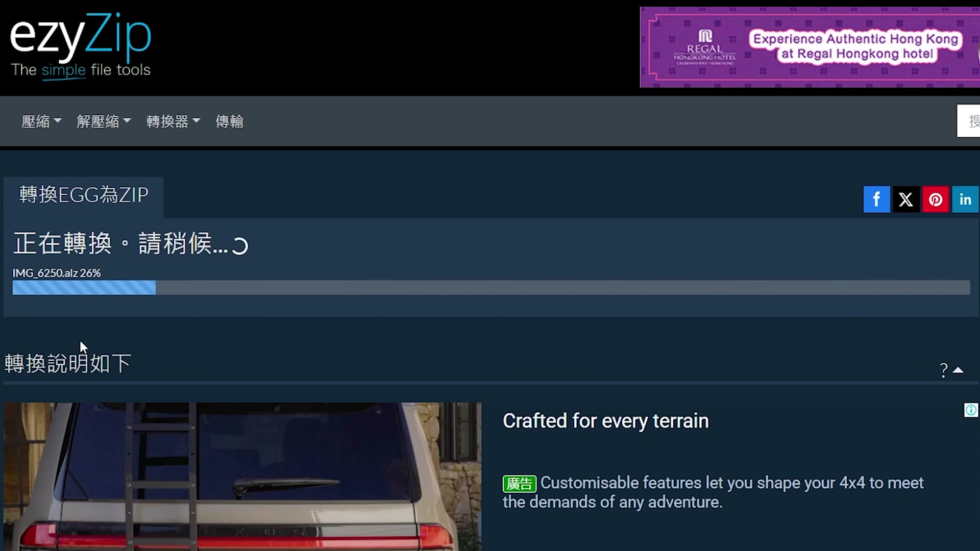This screenshot has height=551, width=980.
Task: Click the 廣告 green ad label
Action: click(x=519, y=484)
